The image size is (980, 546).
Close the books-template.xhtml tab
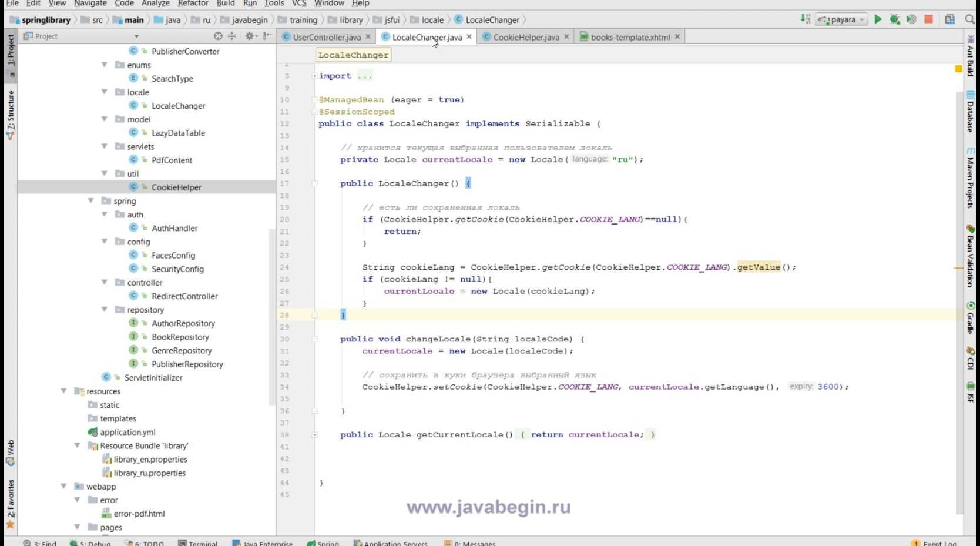click(x=677, y=36)
